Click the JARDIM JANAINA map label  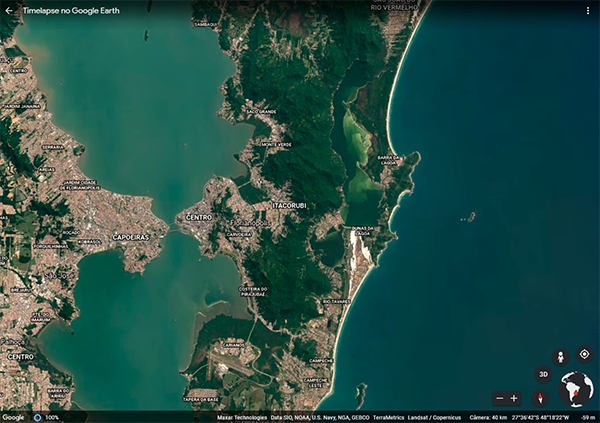click(x=22, y=106)
